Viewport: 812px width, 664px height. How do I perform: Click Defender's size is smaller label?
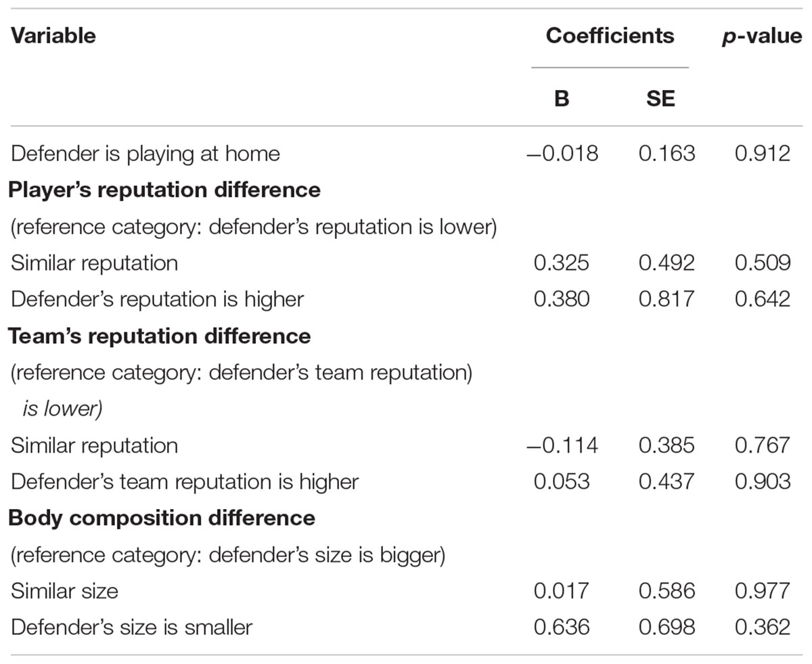pyautogui.click(x=131, y=627)
